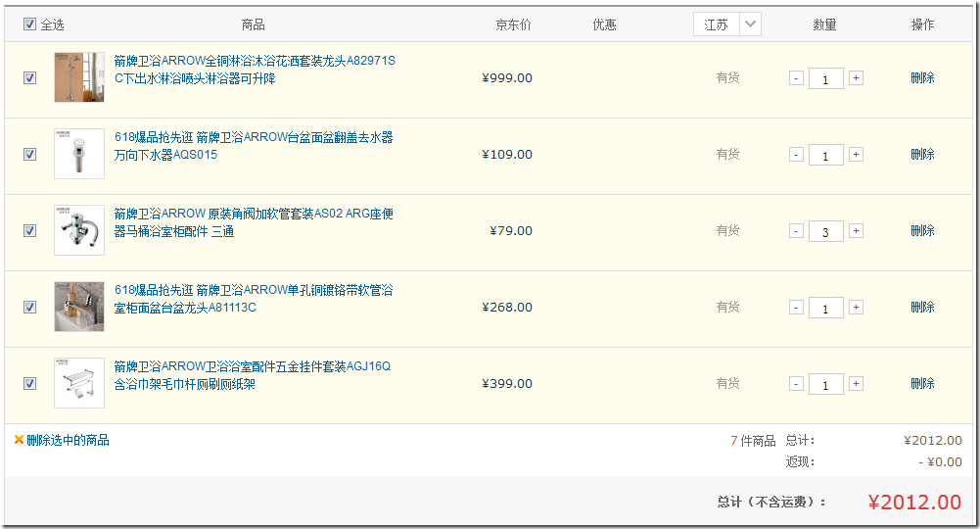This screenshot has height=529, width=980.
Task: Delete the A81113C faucet item
Action: point(922,307)
